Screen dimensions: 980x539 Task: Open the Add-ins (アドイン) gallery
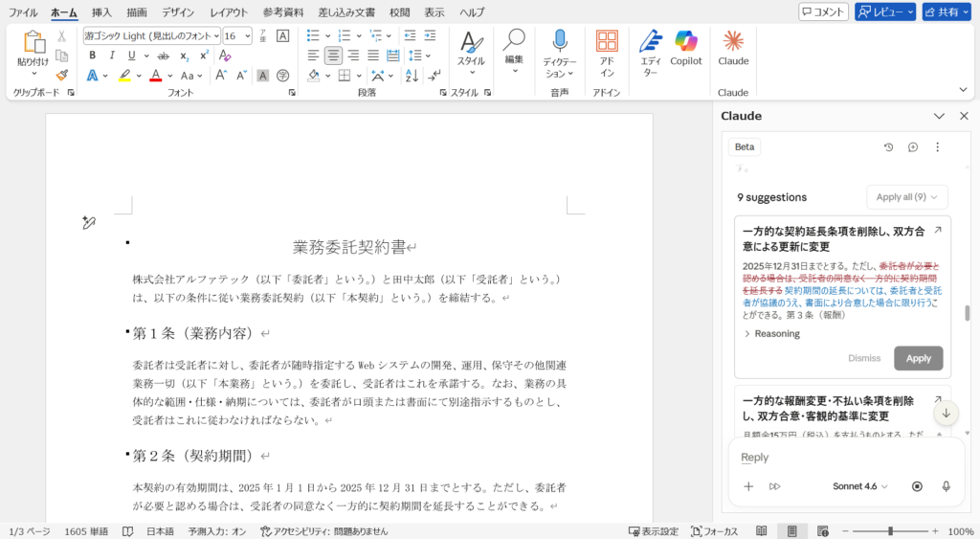point(607,50)
